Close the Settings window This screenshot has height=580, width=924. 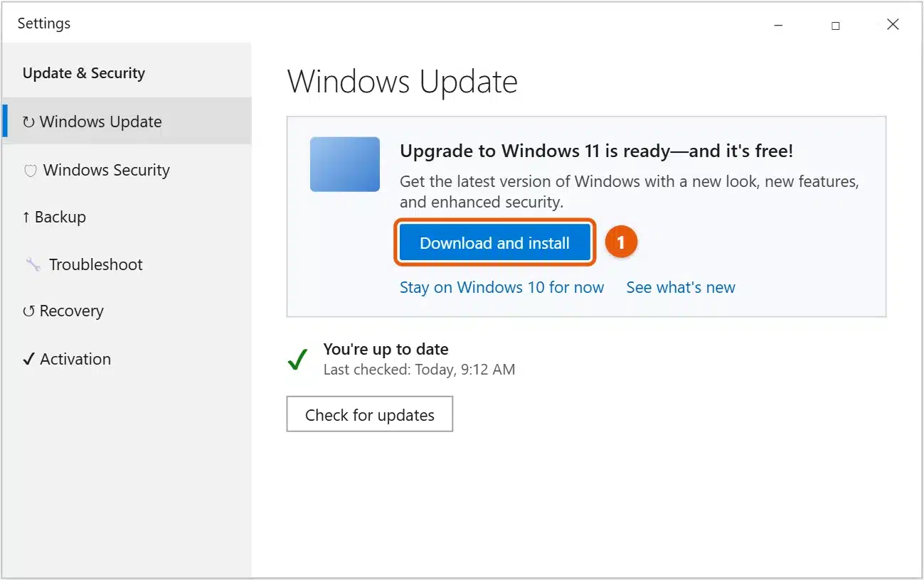pyautogui.click(x=893, y=25)
